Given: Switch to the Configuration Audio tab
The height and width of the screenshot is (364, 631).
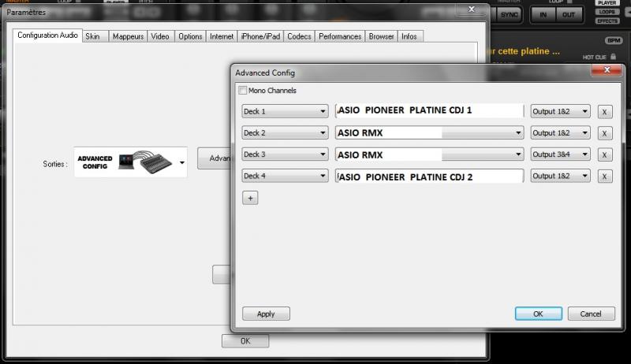Looking at the screenshot, I should click(47, 35).
